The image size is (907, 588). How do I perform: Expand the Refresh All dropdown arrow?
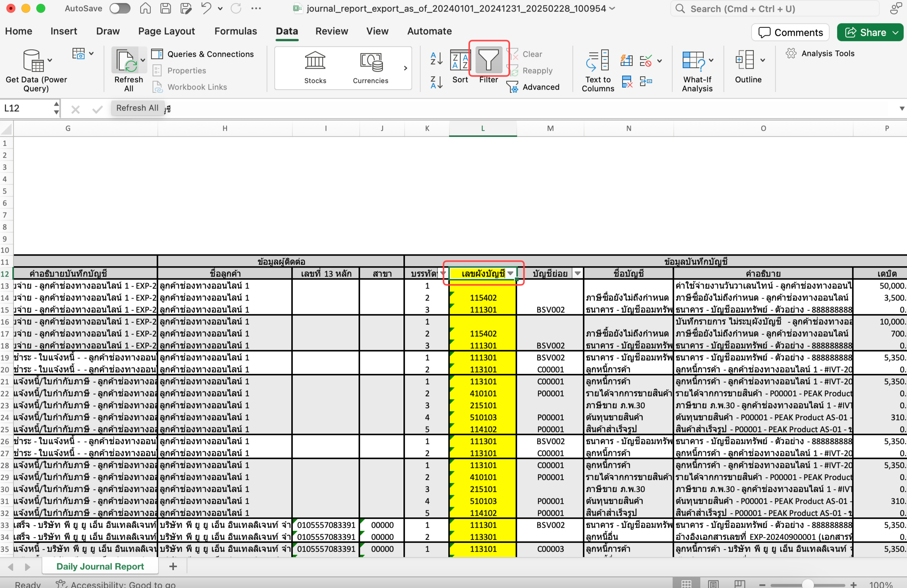pos(142,60)
